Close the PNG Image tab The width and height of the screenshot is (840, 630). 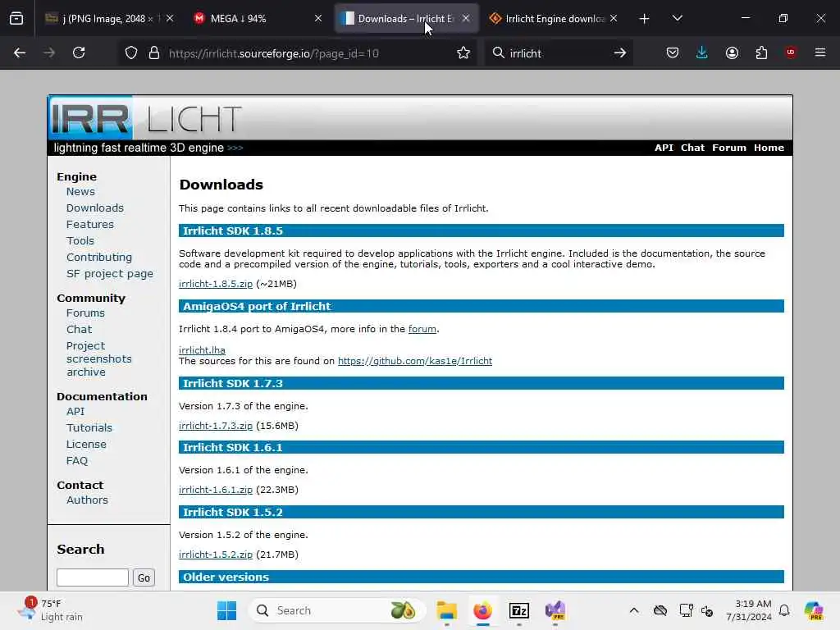(x=170, y=18)
